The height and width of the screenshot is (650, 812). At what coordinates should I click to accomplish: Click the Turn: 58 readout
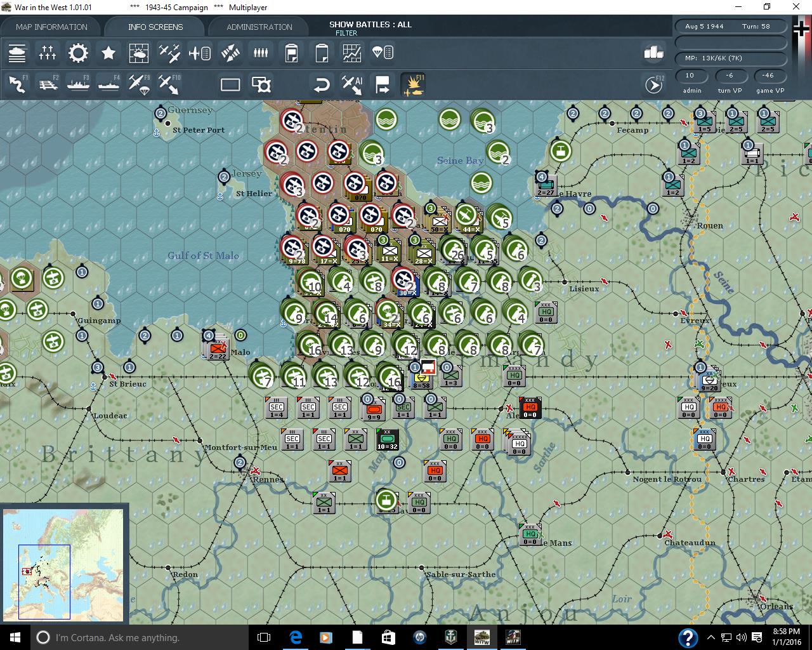(756, 27)
